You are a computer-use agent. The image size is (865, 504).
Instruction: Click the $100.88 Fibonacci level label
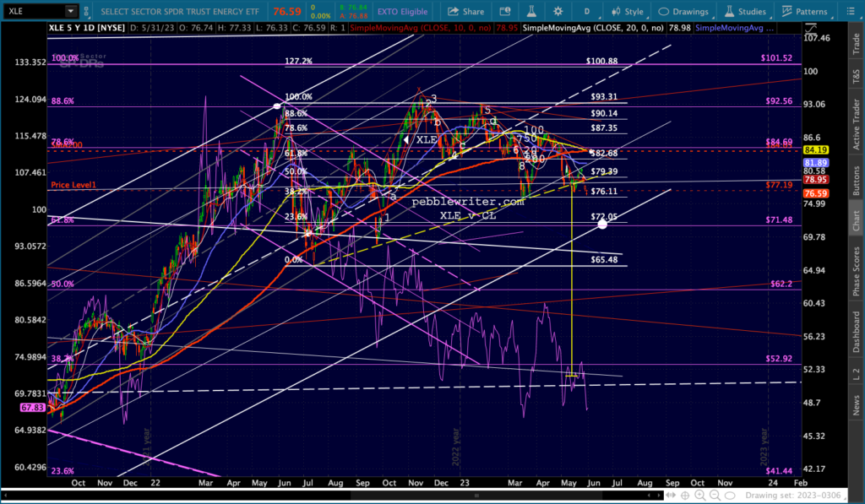pyautogui.click(x=601, y=62)
